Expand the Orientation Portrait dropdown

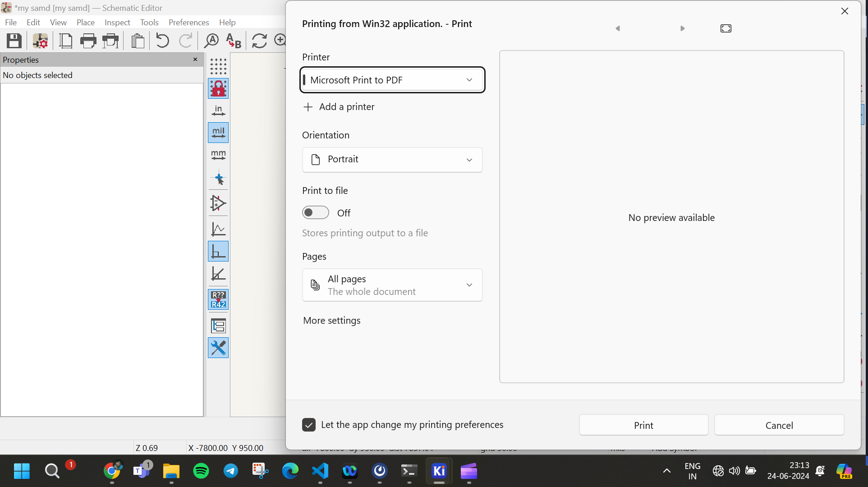point(392,160)
